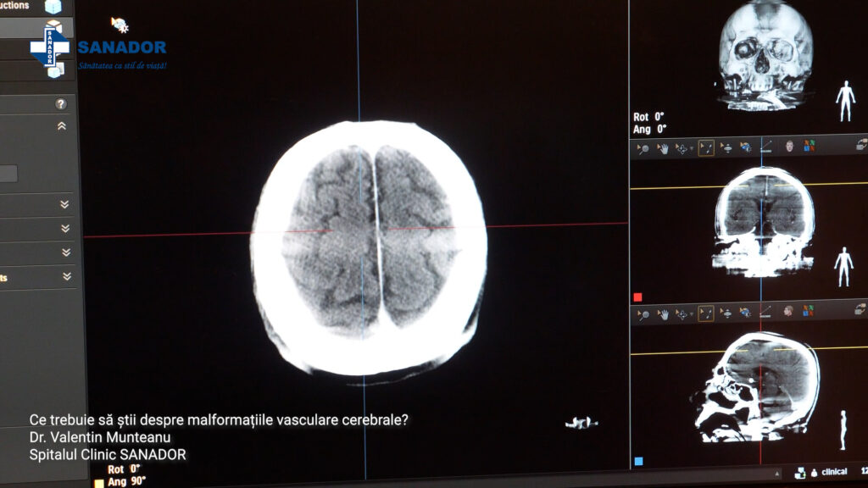
Task: Select the zoom tool in sagittal toolbar
Action: (643, 314)
